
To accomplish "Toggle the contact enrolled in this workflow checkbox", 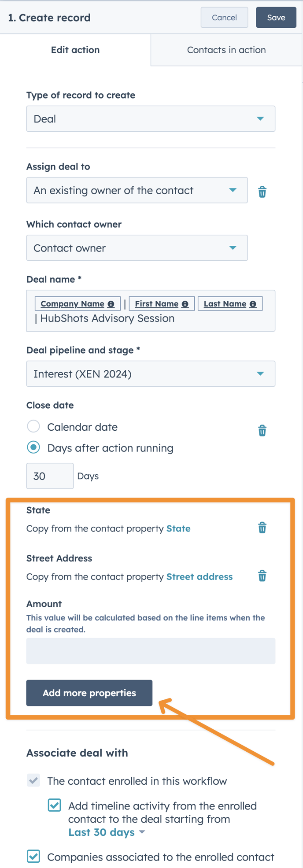I will click(x=33, y=780).
